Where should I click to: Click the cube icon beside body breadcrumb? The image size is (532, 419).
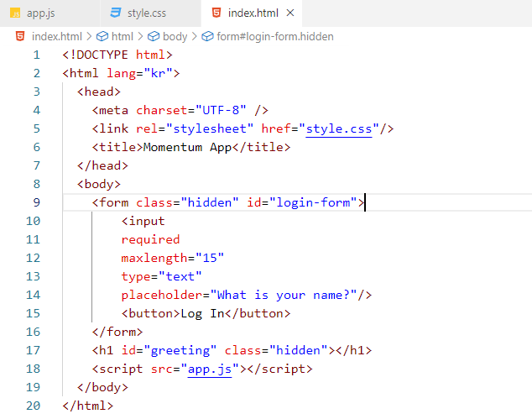click(x=154, y=36)
